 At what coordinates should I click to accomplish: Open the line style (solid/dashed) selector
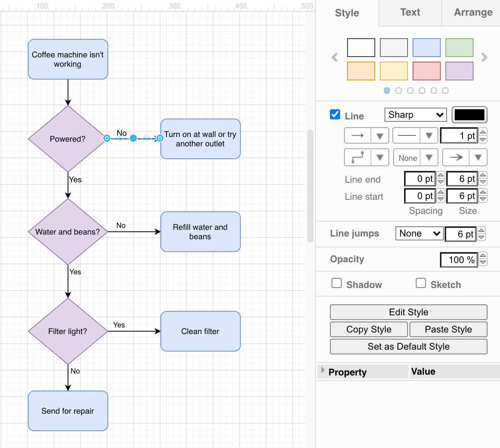click(x=429, y=135)
